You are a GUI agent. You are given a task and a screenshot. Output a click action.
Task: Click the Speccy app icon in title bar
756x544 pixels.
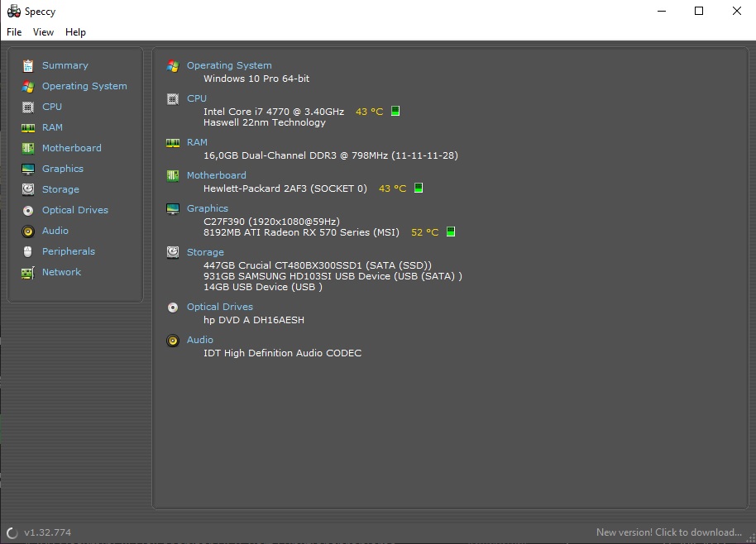click(x=13, y=11)
